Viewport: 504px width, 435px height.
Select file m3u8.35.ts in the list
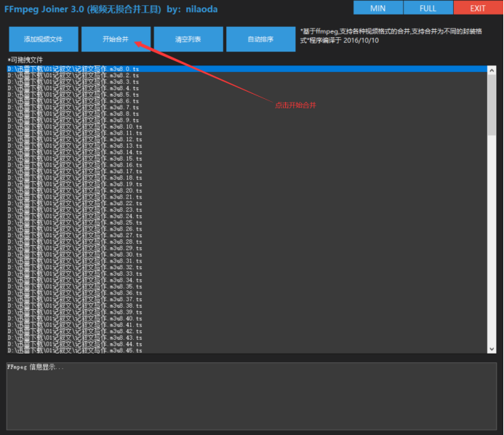coord(247,287)
